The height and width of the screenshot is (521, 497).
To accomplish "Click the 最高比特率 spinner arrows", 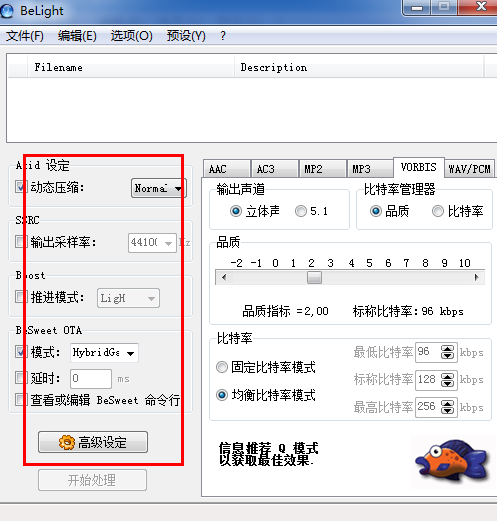I will point(447,407).
